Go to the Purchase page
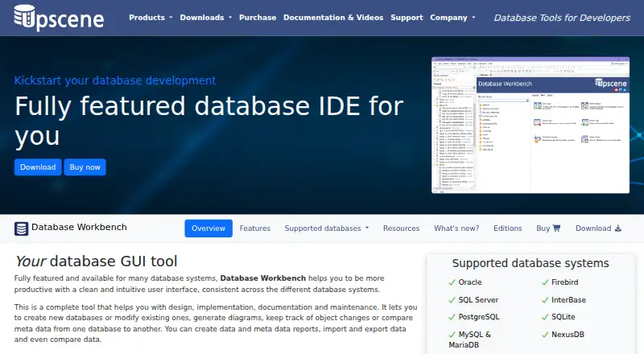This screenshot has width=644, height=354. (x=258, y=18)
